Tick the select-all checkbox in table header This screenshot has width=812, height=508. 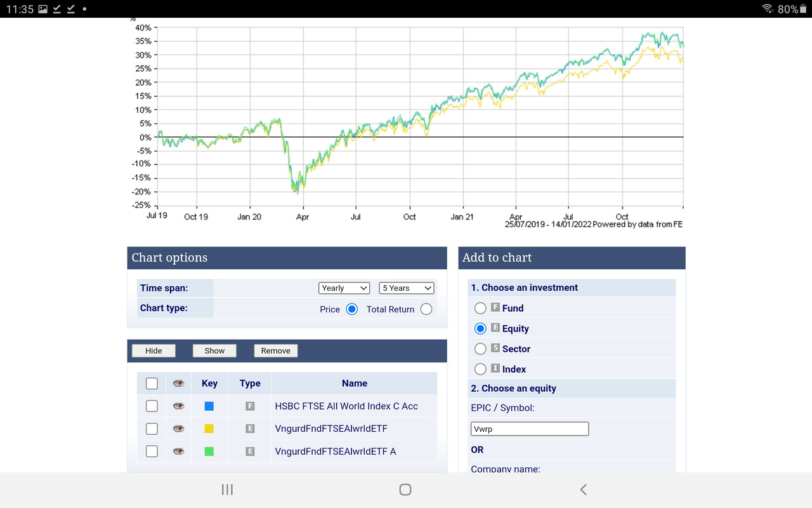pos(152,383)
